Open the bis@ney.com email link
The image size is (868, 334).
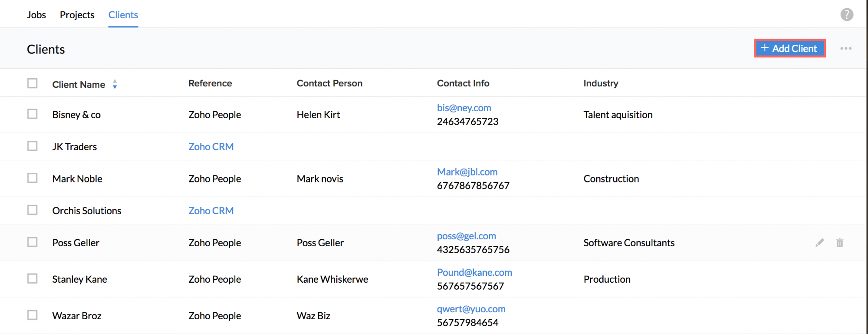pos(464,108)
